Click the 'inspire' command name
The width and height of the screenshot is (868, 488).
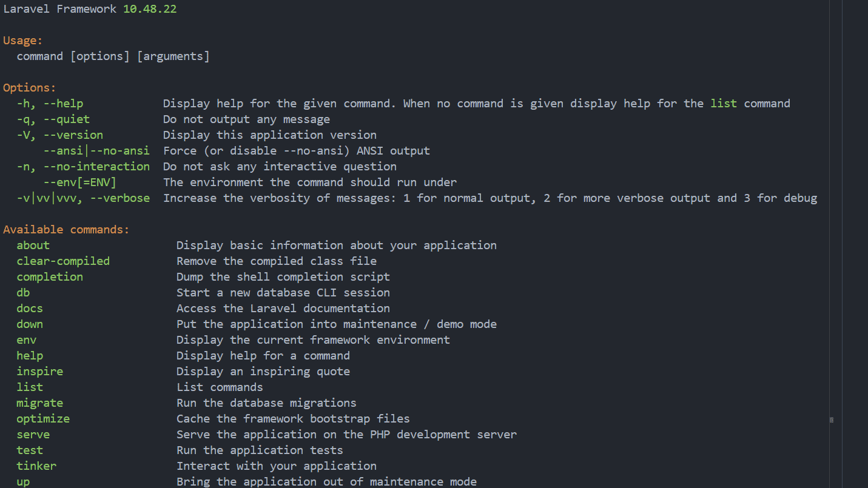pos(39,372)
